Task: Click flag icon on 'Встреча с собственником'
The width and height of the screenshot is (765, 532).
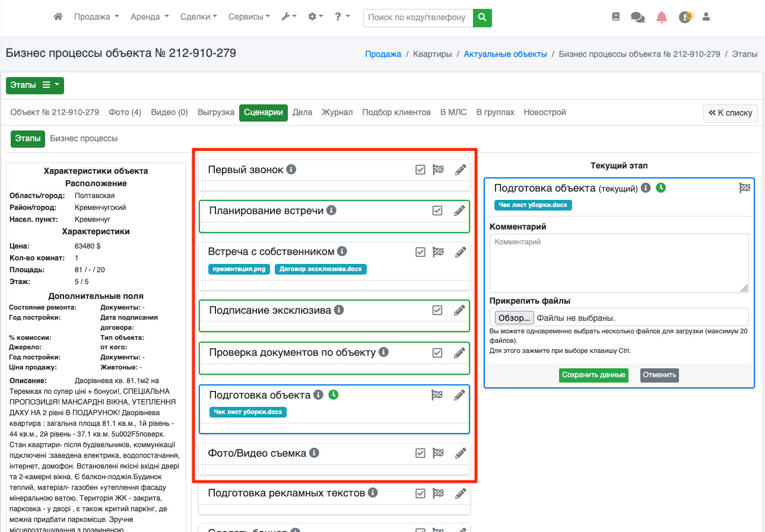Action: pos(438,252)
